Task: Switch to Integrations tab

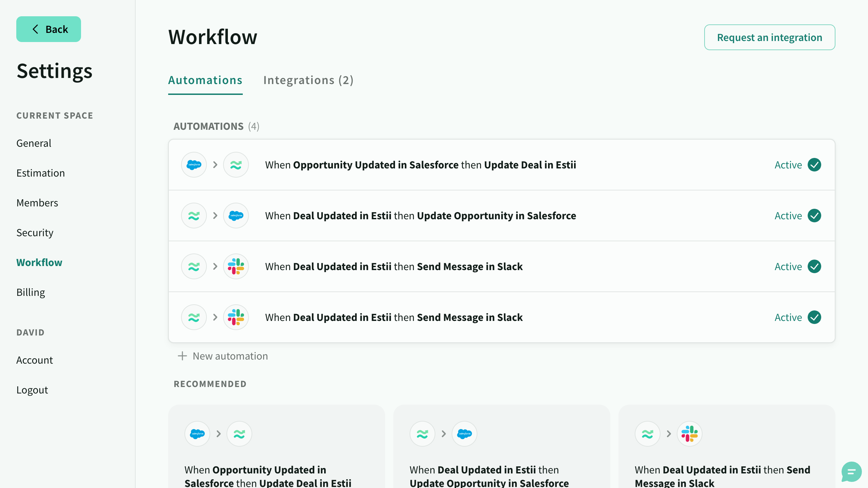Action: pos(309,80)
